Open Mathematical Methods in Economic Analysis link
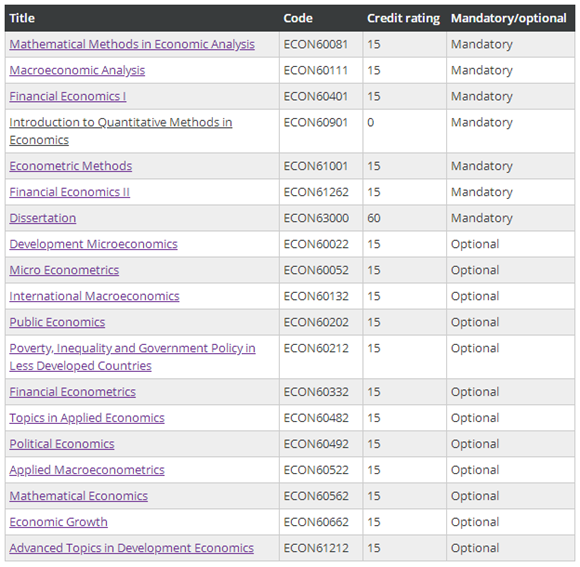Viewport: 580px width, 567px height. click(132, 44)
